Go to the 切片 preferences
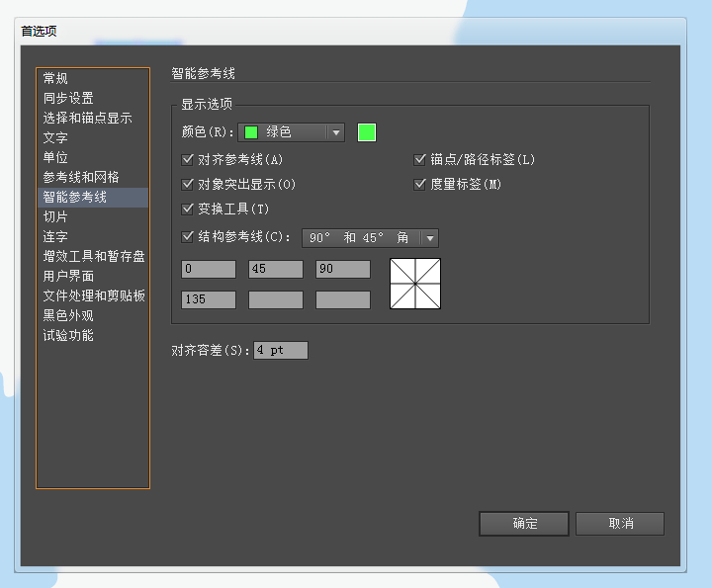Viewport: 712px width, 588px height. 93,216
